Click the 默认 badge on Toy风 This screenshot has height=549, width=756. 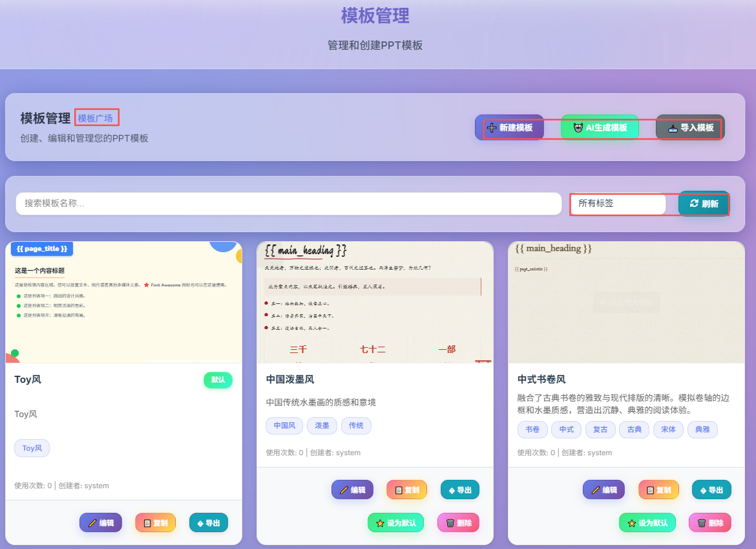(218, 380)
